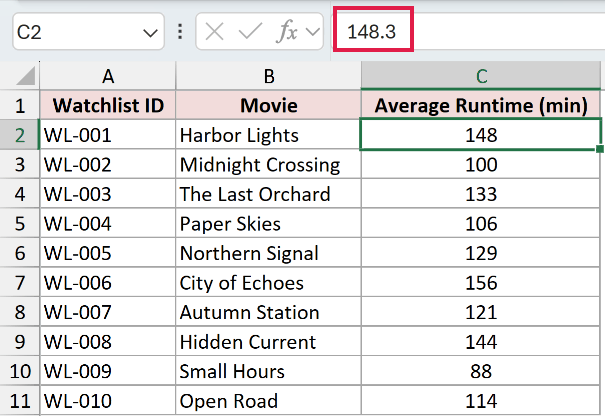Select runtime cell showing 129
The image size is (605, 416).
coord(481,253)
